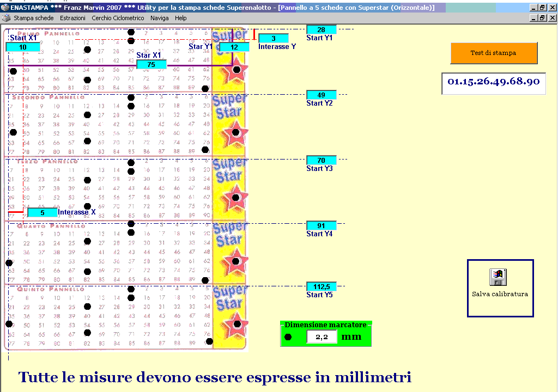Viewport: 558px width, 392px height.
Task: Click the Interasse X label
Action: (x=76, y=212)
